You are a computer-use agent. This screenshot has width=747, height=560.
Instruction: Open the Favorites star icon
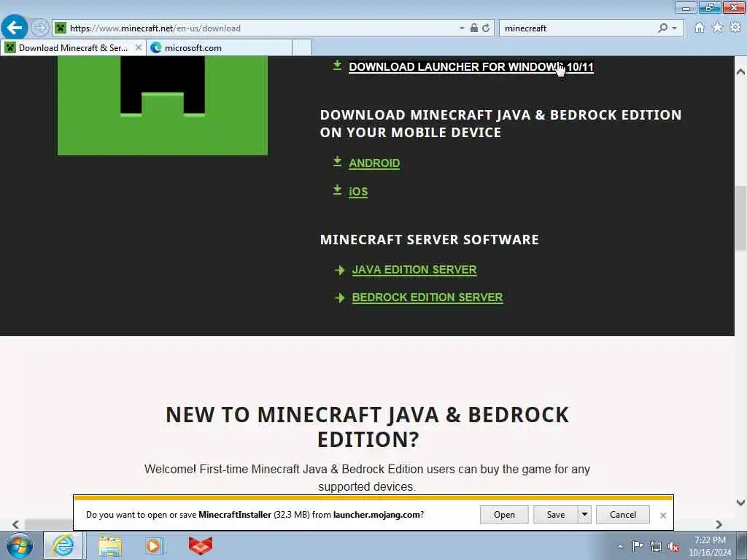coord(717,28)
